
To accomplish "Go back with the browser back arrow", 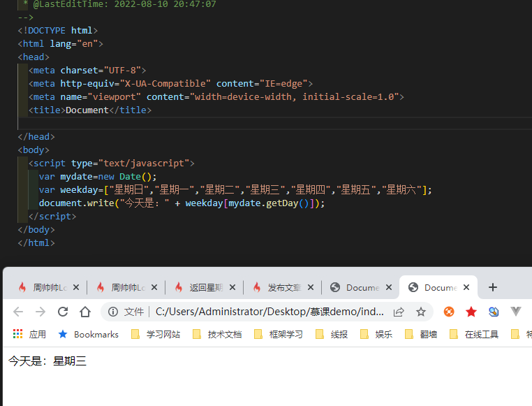I will point(18,311).
